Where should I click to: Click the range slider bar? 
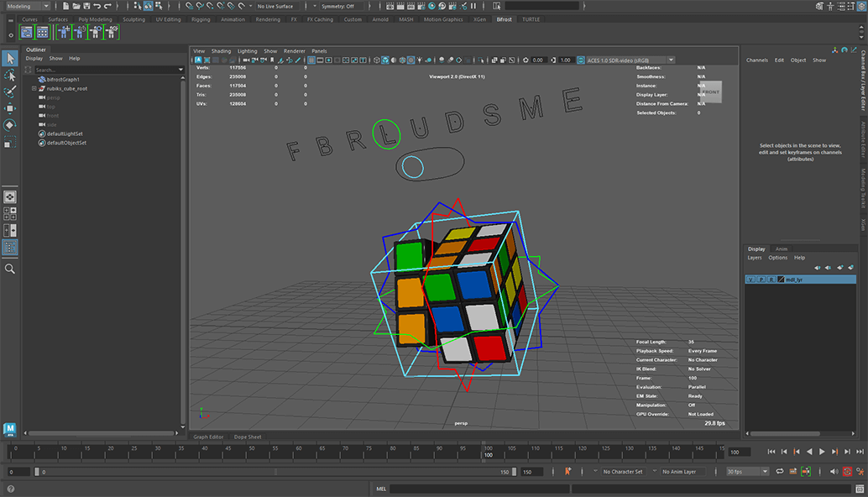click(275, 472)
